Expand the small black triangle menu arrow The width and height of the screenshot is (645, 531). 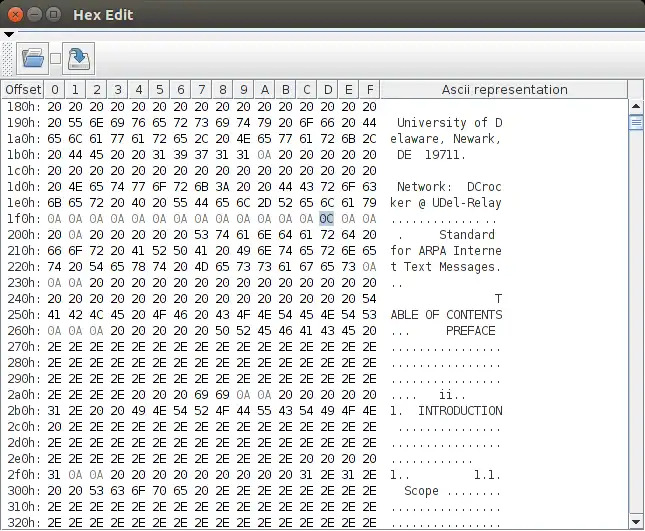9,35
